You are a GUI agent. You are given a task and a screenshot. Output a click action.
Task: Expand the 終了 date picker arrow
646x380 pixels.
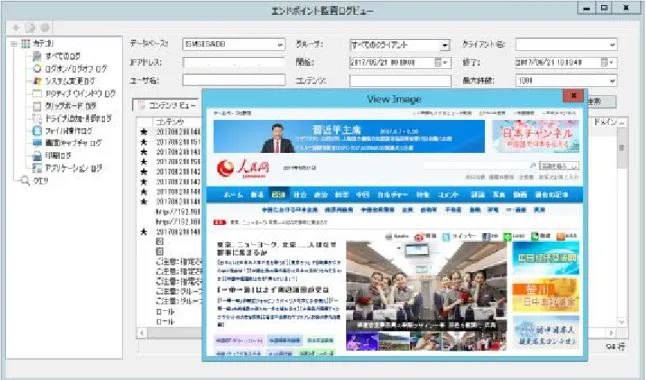(x=612, y=63)
